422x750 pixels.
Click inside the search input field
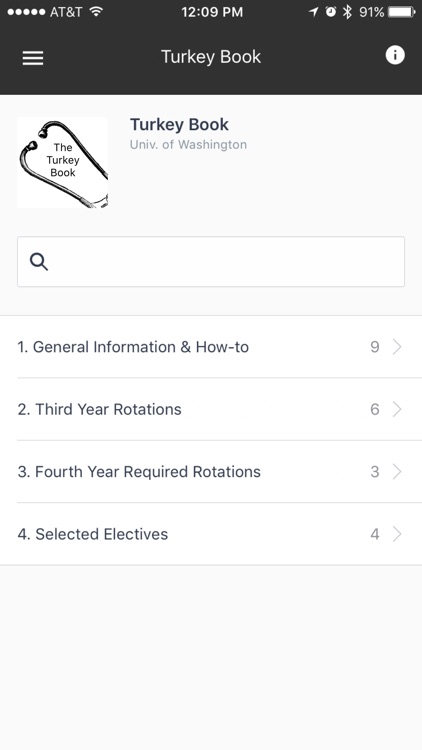[211, 262]
